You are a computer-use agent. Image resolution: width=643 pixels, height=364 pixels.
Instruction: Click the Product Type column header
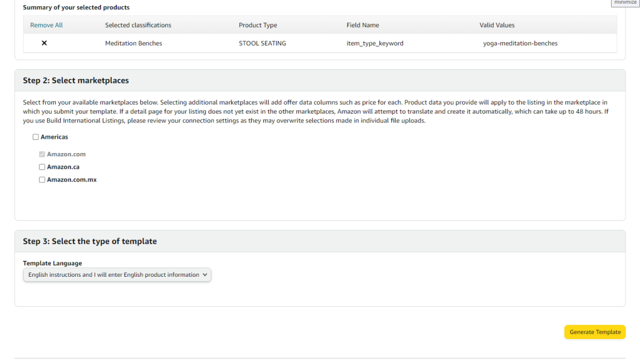(258, 25)
